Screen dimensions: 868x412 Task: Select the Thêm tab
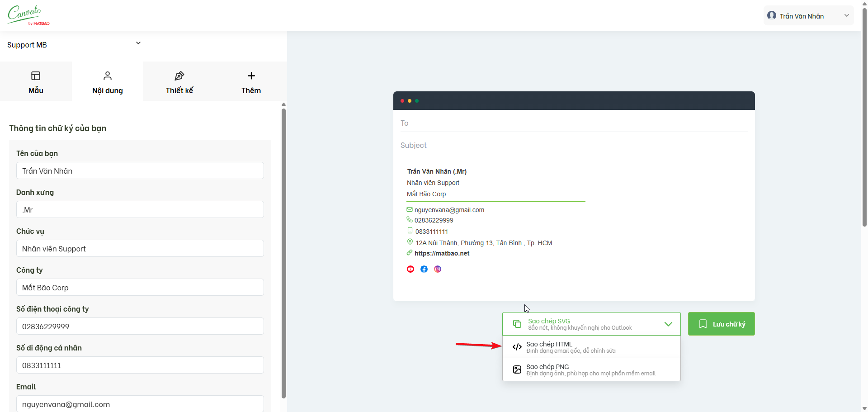coord(251,82)
